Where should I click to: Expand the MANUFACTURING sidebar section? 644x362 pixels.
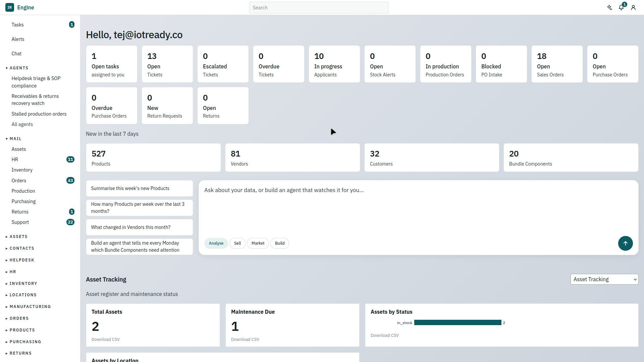click(29, 307)
